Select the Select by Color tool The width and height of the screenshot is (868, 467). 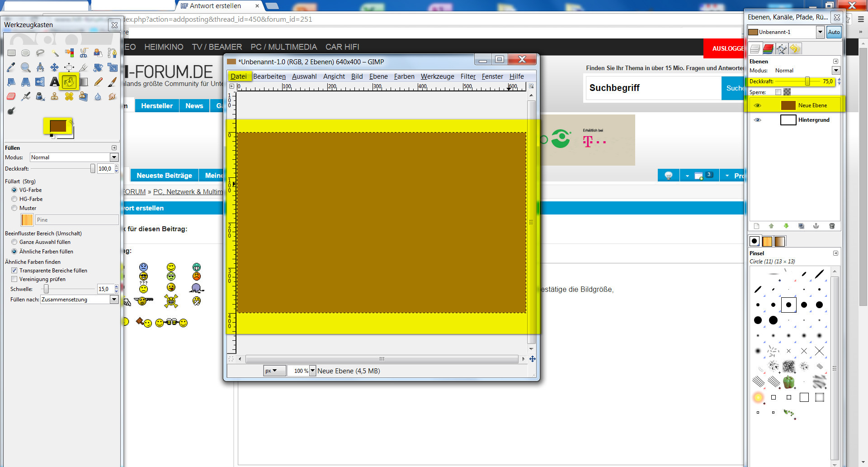pyautogui.click(x=69, y=53)
